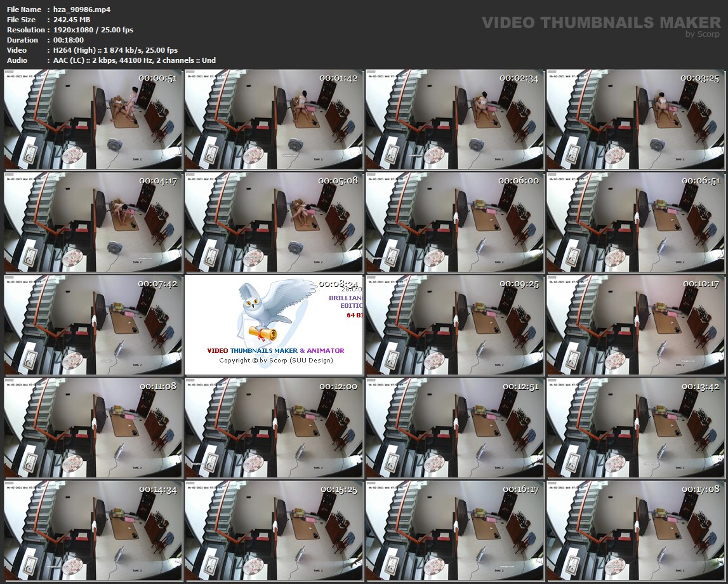The width and height of the screenshot is (728, 584).
Task: Click the owl logo frame at 00:08:34
Action: (x=274, y=325)
